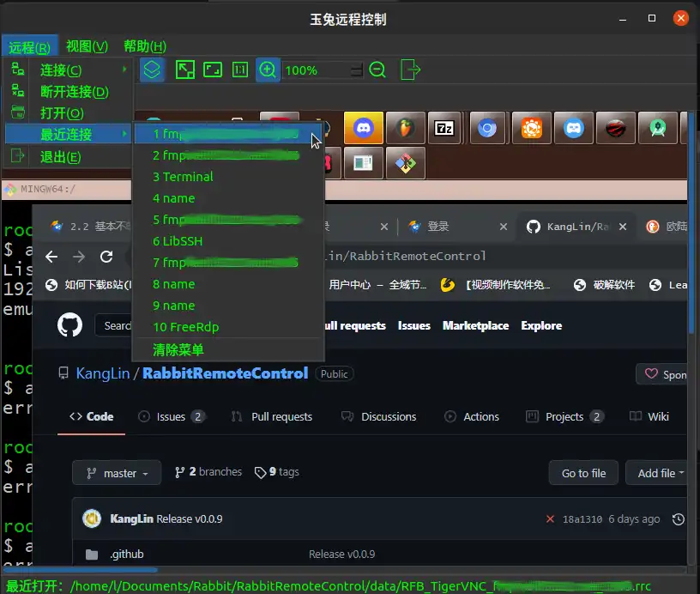The width and height of the screenshot is (700, 594).
Task: Open the master branch dropdown
Action: click(x=117, y=472)
